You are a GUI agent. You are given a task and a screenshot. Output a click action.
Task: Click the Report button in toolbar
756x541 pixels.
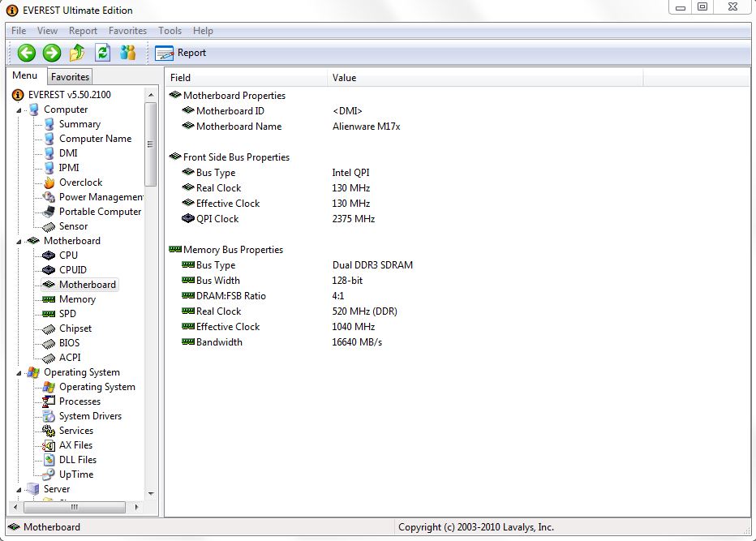[x=181, y=53]
